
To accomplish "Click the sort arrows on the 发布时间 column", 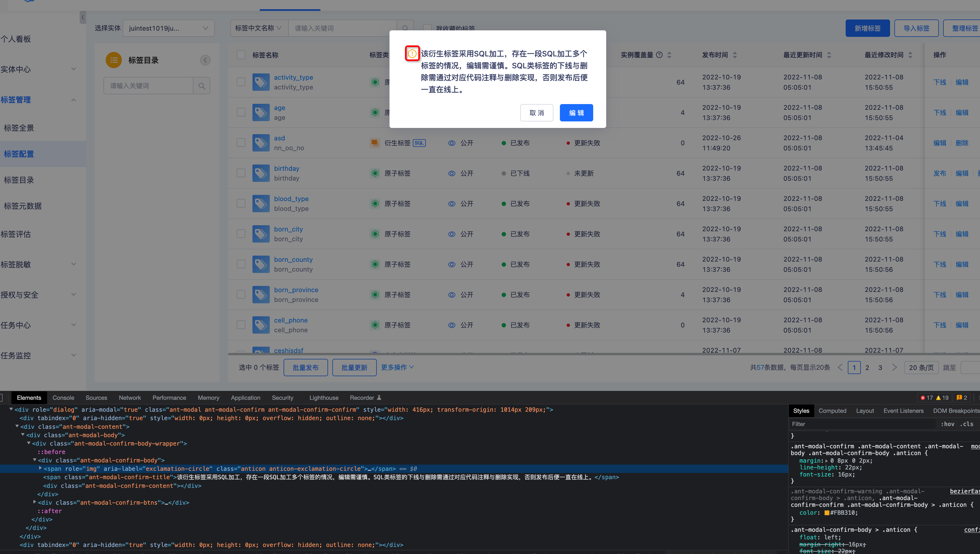I will [x=734, y=54].
